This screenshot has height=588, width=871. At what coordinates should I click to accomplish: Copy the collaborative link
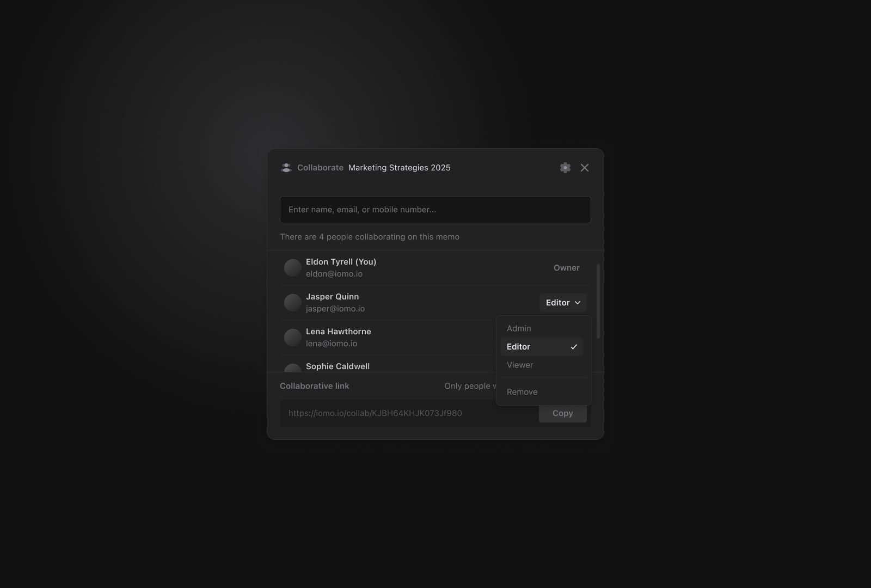[563, 413]
